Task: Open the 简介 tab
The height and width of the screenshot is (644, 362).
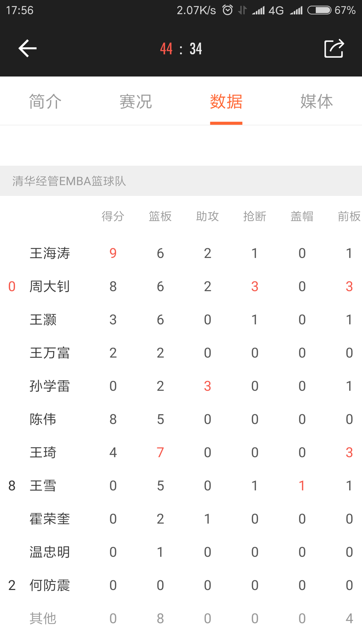Action: pyautogui.click(x=45, y=102)
